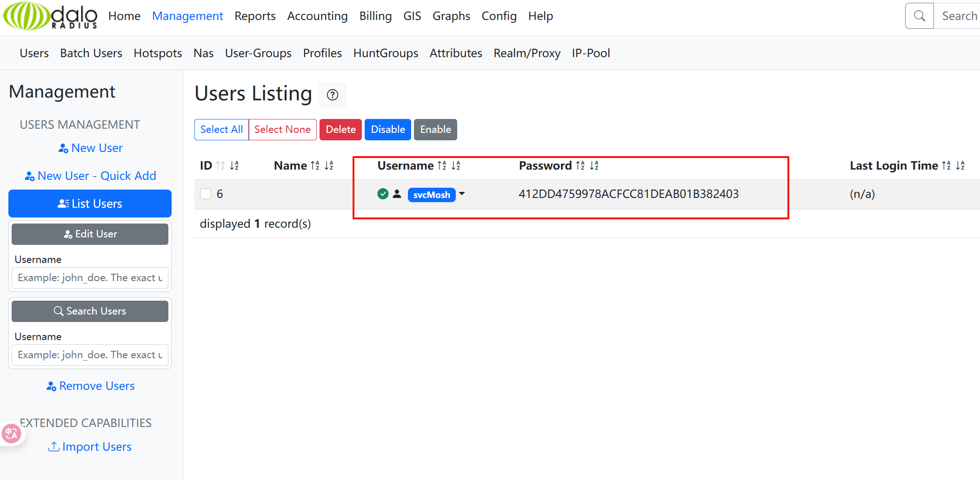Sort Username column in descending order
The height and width of the screenshot is (480, 980).
(x=456, y=166)
